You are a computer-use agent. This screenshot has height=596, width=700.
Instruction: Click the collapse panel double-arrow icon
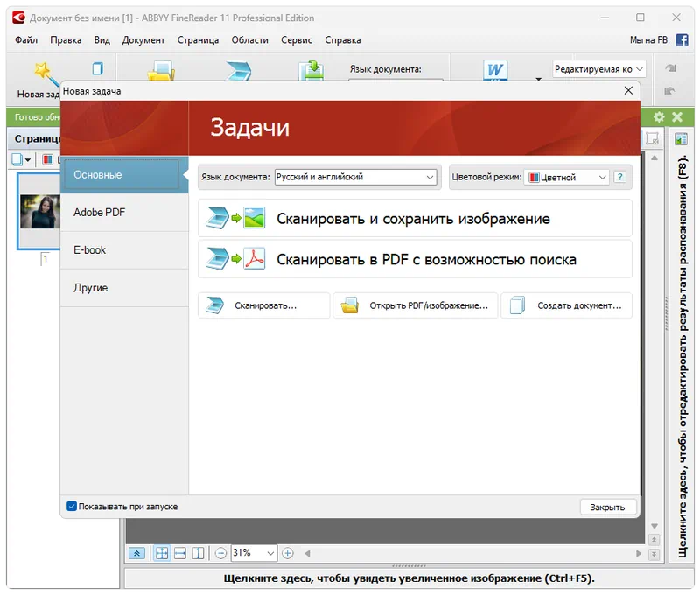click(x=136, y=554)
